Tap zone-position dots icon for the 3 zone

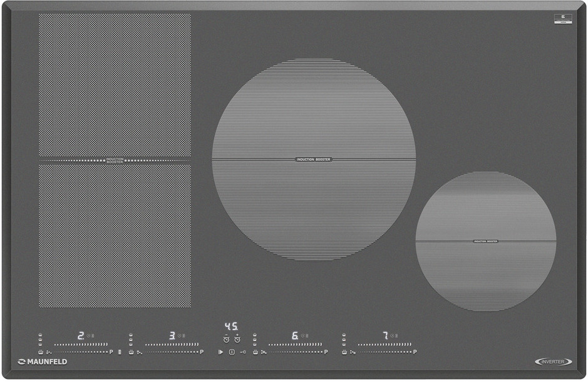139,352
